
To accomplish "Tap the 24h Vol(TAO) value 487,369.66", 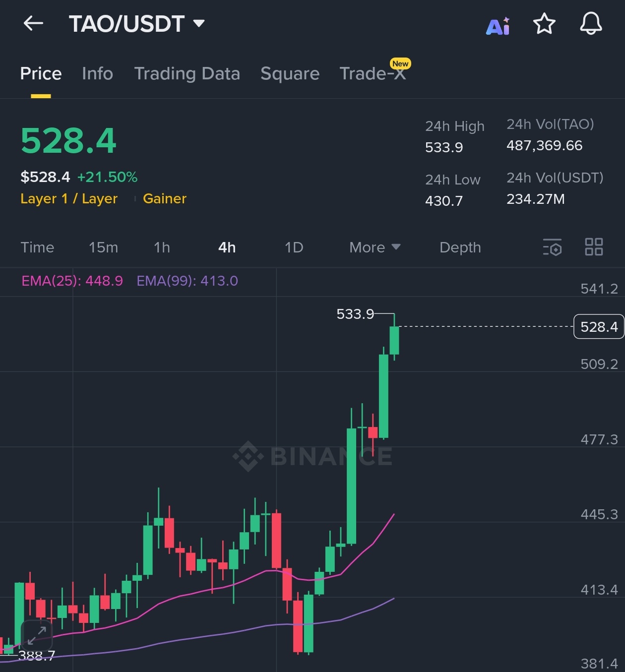I will (544, 145).
